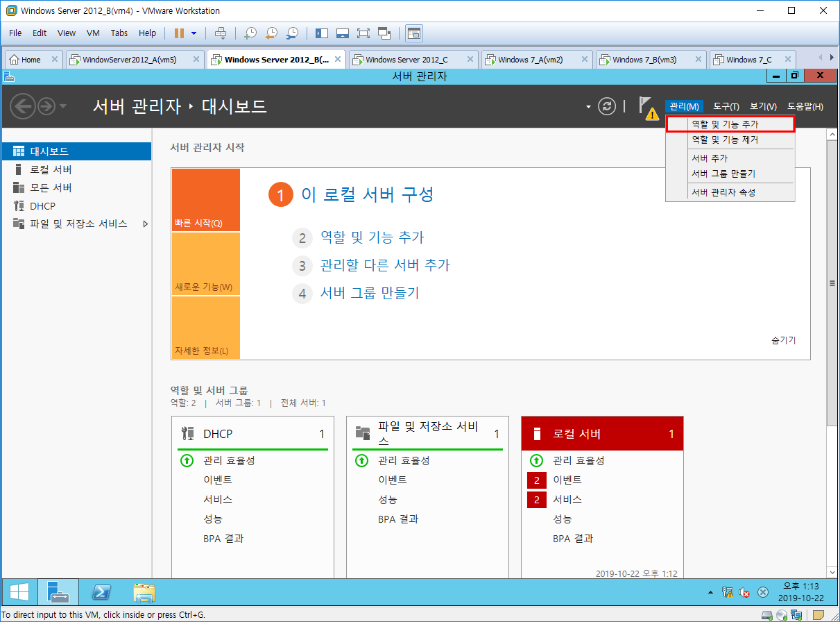
Task: Click the revert to snapshot icon
Action: (x=271, y=33)
